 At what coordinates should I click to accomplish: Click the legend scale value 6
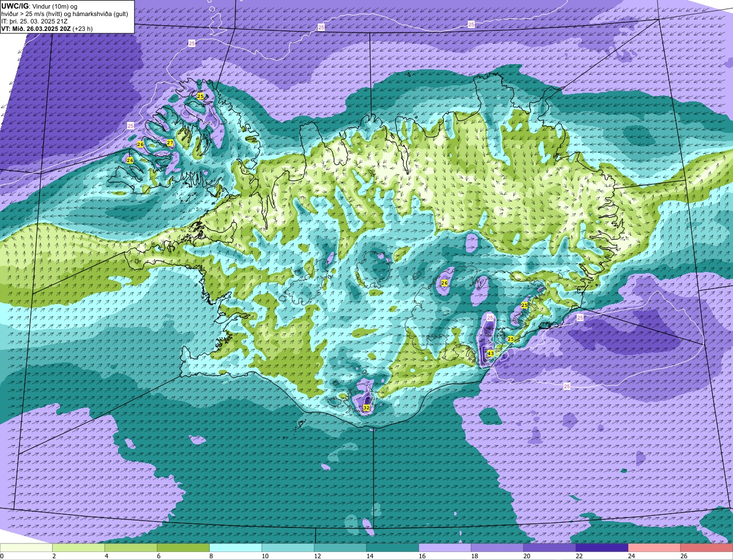159,556
